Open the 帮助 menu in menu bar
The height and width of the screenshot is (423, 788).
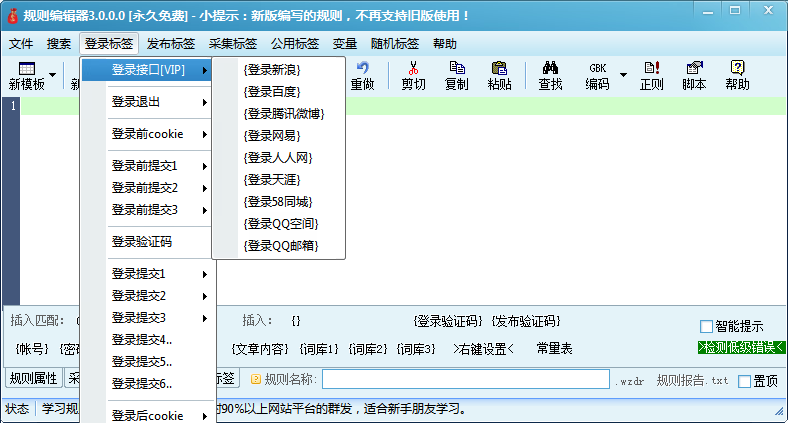coord(445,44)
